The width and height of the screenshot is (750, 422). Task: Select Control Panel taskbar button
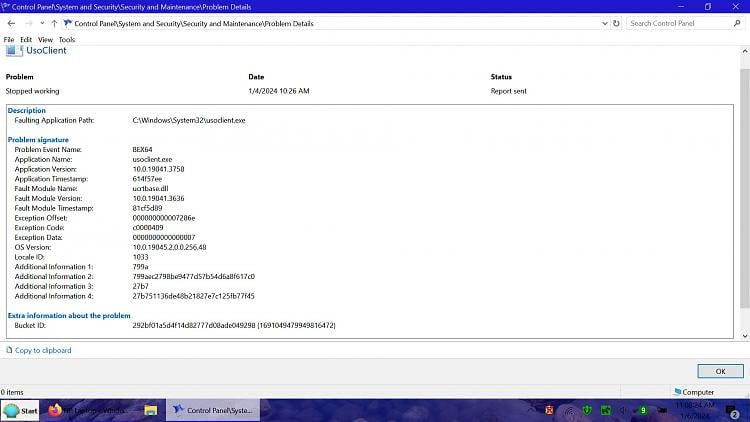click(213, 411)
